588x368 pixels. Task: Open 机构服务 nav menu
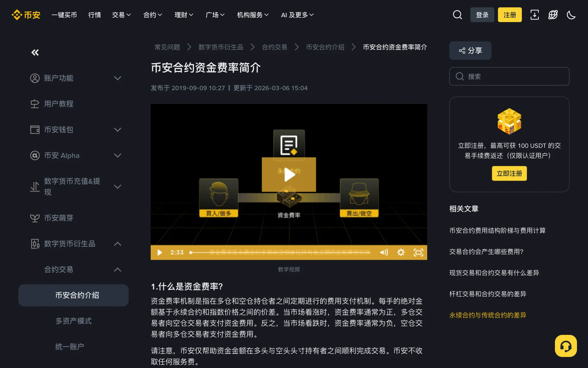point(253,15)
